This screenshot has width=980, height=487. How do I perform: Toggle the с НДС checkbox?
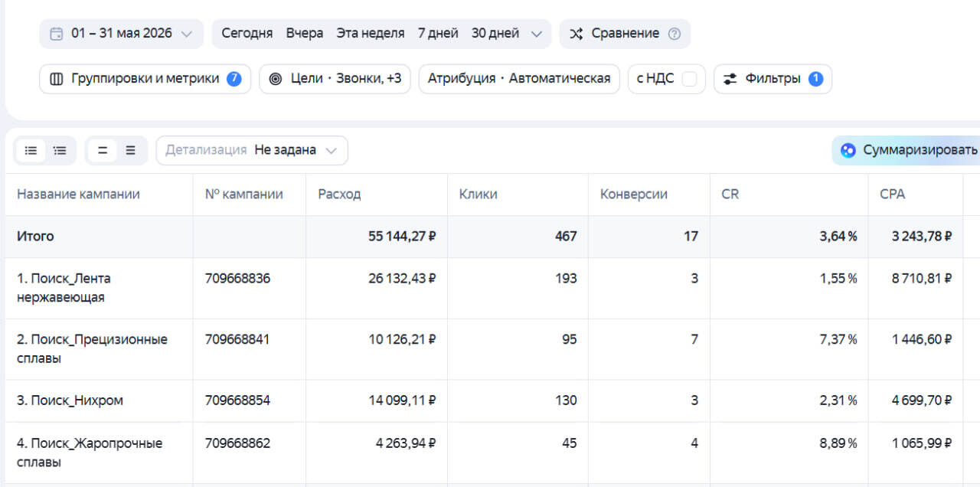pyautogui.click(x=689, y=79)
